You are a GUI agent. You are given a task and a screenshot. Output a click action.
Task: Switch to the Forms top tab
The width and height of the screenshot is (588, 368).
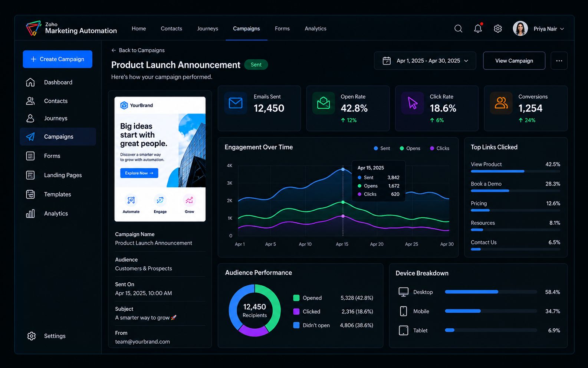(x=282, y=29)
